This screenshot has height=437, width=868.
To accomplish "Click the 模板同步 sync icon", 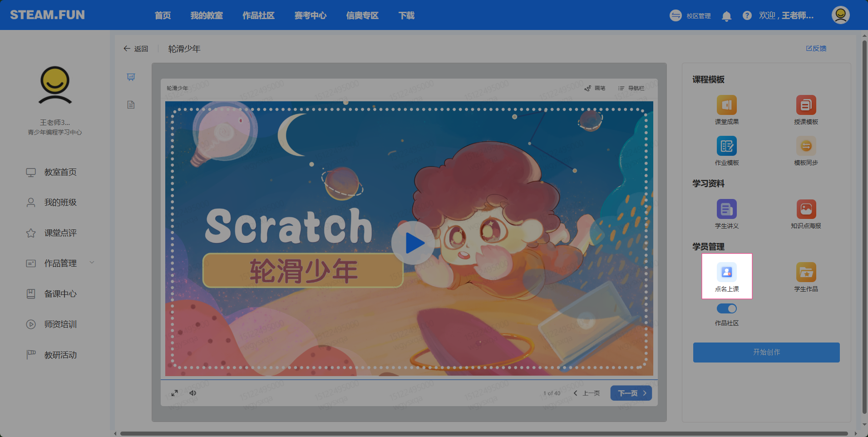I will tap(806, 146).
